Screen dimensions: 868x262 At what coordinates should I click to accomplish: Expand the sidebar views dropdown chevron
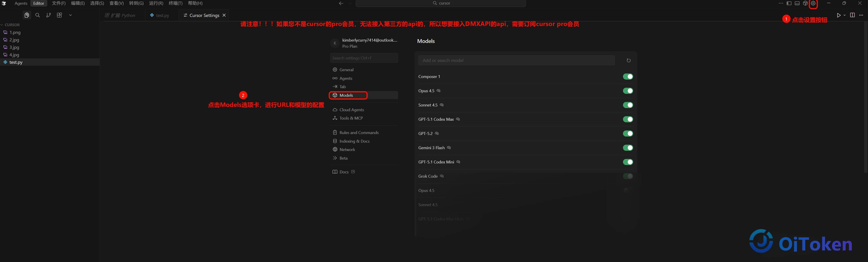70,15
